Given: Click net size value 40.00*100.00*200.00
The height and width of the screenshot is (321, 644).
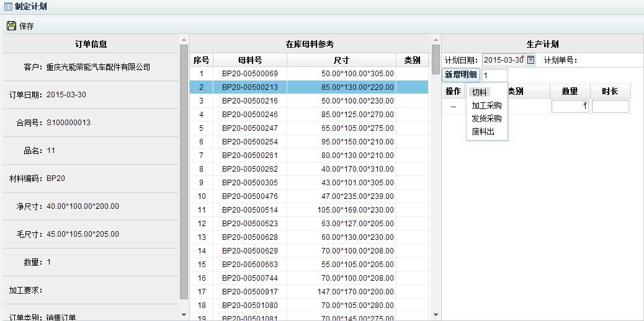Looking at the screenshot, I should [83, 206].
